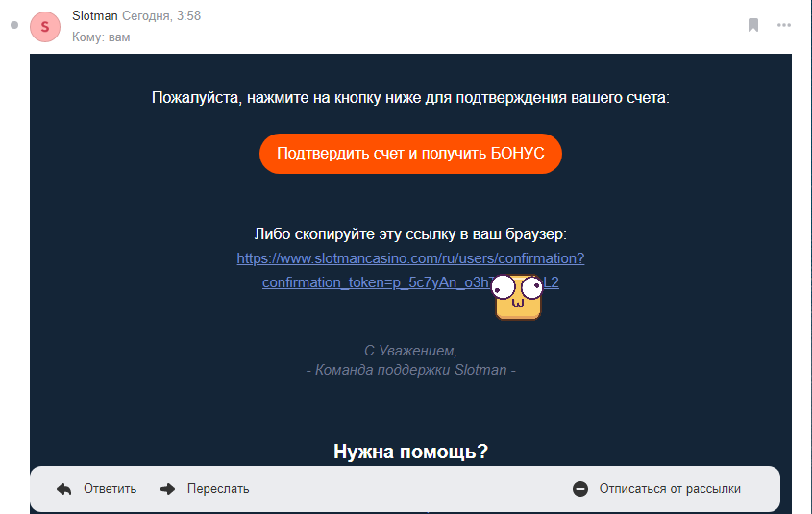Click Переслать to forward email

coord(218,489)
